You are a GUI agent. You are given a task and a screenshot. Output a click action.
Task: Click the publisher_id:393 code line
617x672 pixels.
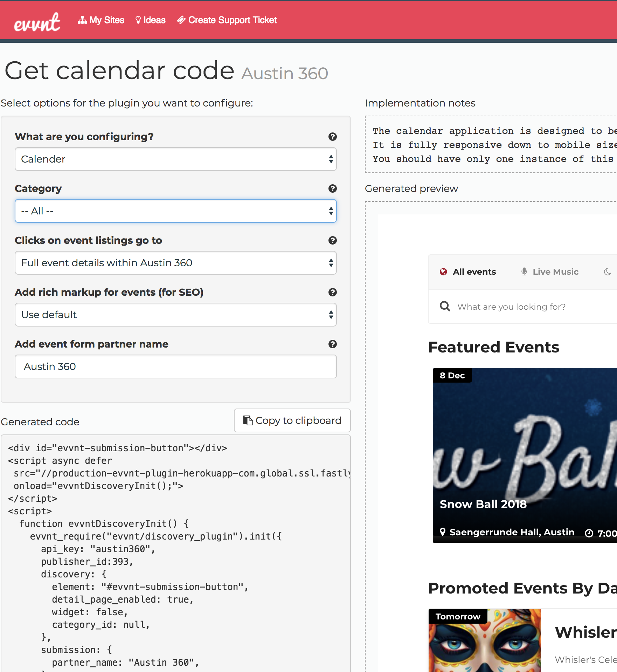tap(87, 562)
